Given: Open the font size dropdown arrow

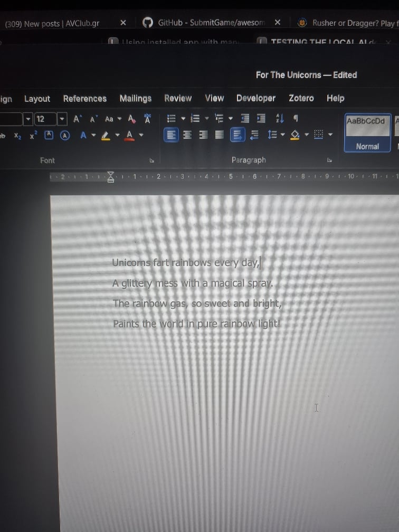Looking at the screenshot, I should 62,119.
